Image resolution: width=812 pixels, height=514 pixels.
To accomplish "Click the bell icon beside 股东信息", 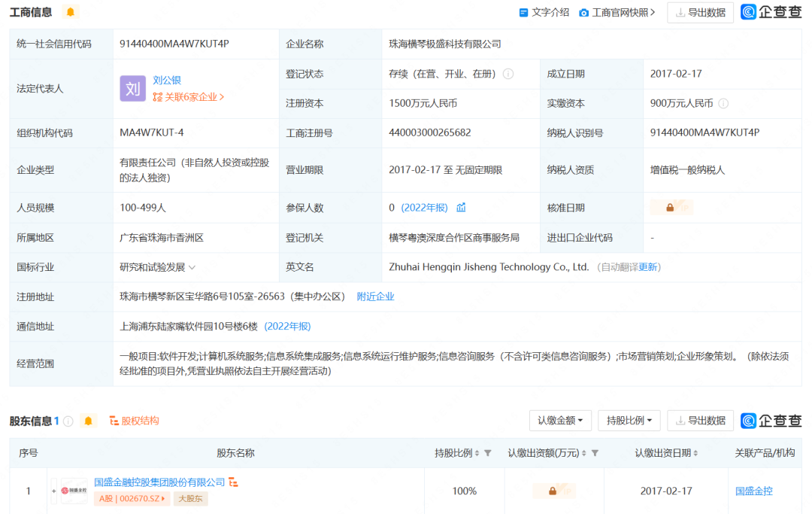I will (x=88, y=421).
